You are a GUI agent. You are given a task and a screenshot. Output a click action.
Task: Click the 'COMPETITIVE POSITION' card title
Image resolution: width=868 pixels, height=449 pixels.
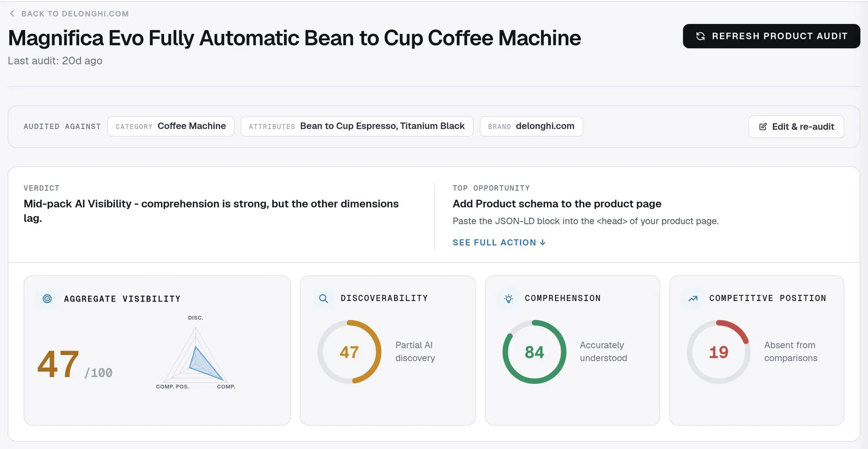point(767,298)
